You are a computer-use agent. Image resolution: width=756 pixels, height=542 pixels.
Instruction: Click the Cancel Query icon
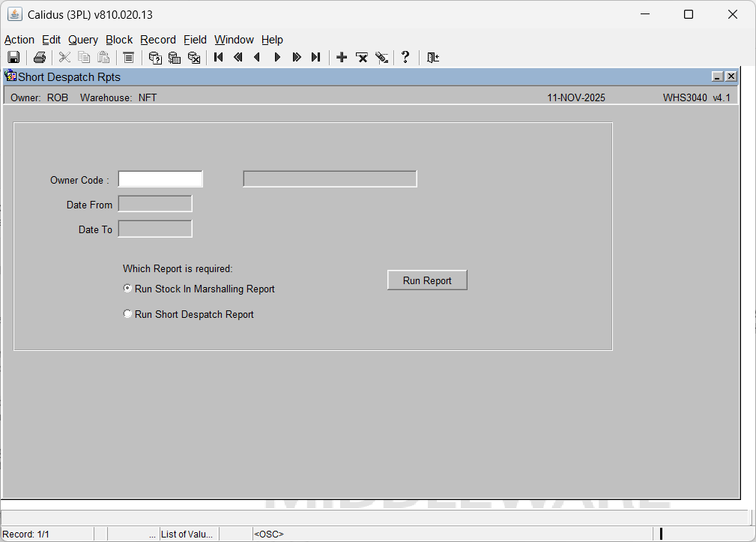click(x=194, y=58)
